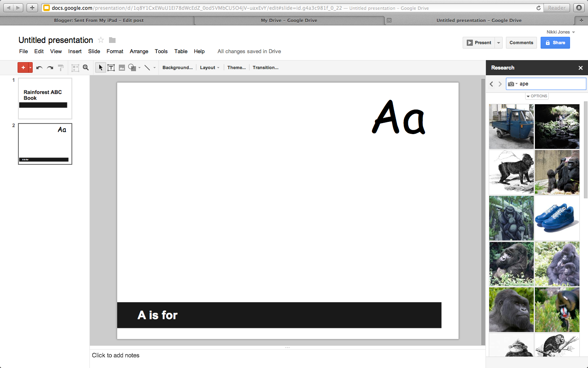This screenshot has width=588, height=368.
Task: Click the Share button
Action: [555, 43]
